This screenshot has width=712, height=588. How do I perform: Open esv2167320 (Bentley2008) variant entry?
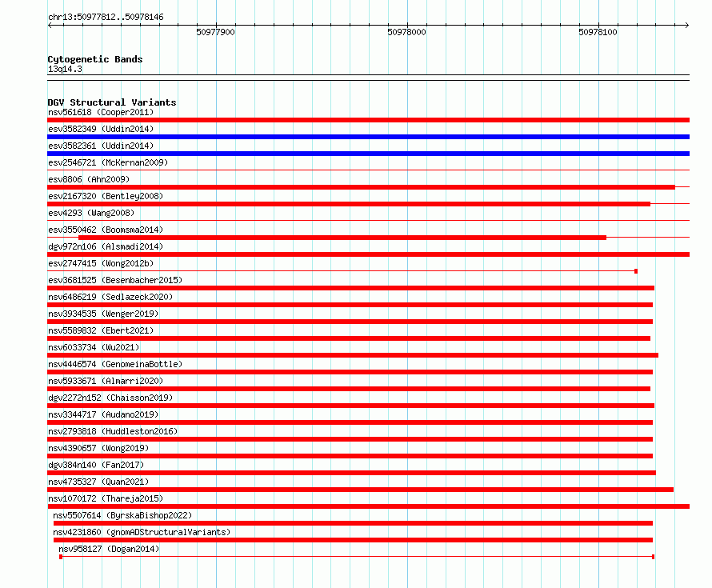tap(106, 196)
